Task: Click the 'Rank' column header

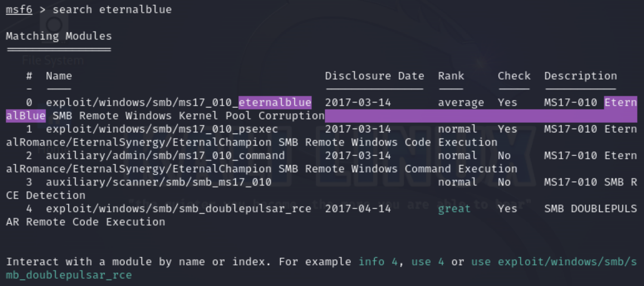Action: click(x=451, y=76)
